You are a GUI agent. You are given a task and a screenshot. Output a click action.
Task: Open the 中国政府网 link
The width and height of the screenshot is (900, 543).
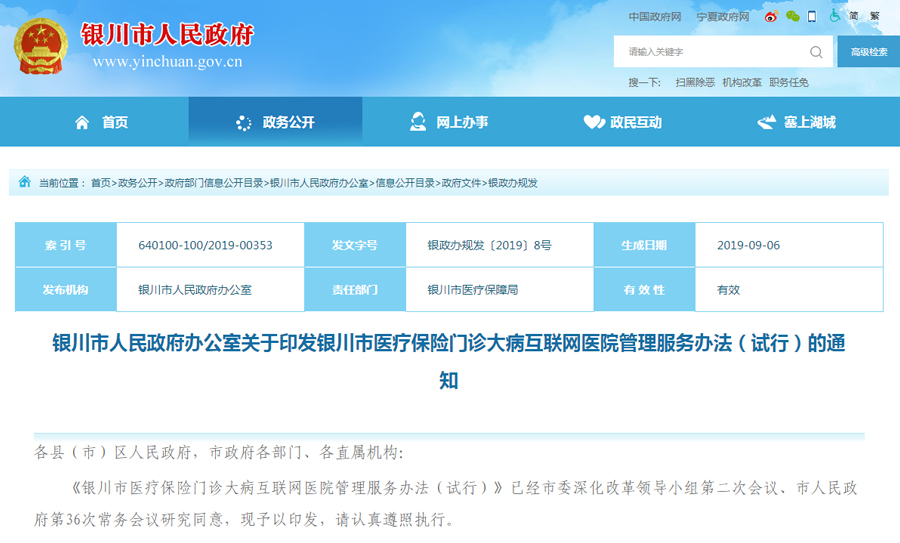pyautogui.click(x=655, y=17)
